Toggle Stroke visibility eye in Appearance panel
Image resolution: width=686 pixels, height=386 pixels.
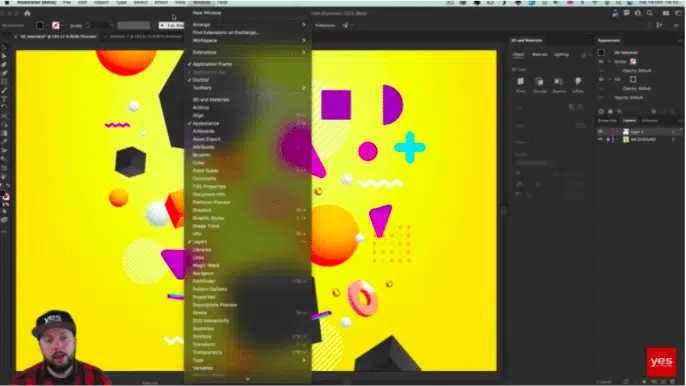coord(601,62)
